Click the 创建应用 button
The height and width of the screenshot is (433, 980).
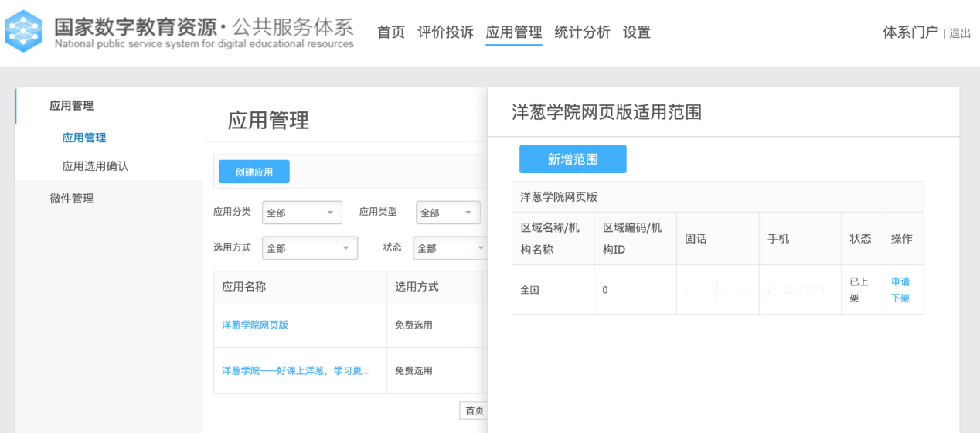tap(254, 172)
